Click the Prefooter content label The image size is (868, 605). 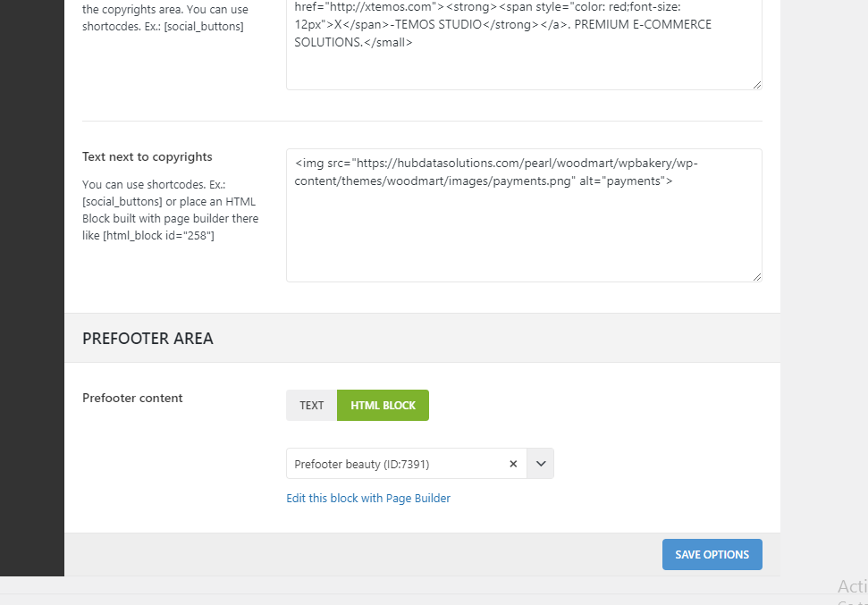tap(132, 398)
